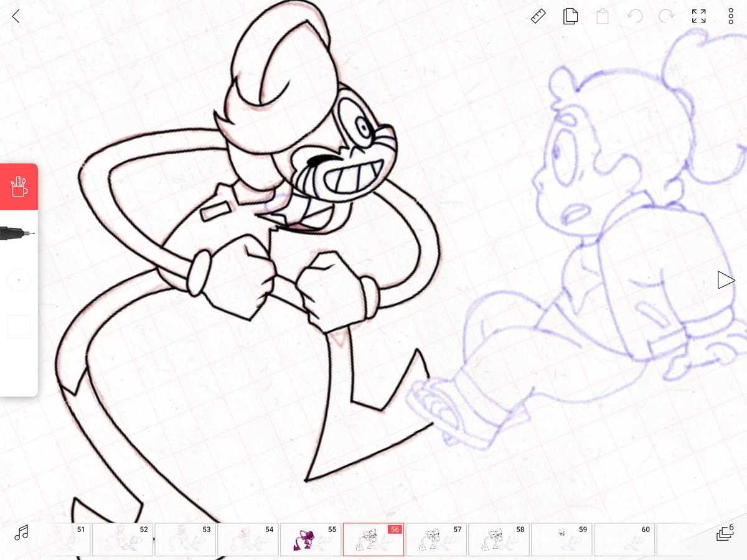Select colored frame 55 thumbnail
The width and height of the screenshot is (747, 560).
click(x=311, y=539)
